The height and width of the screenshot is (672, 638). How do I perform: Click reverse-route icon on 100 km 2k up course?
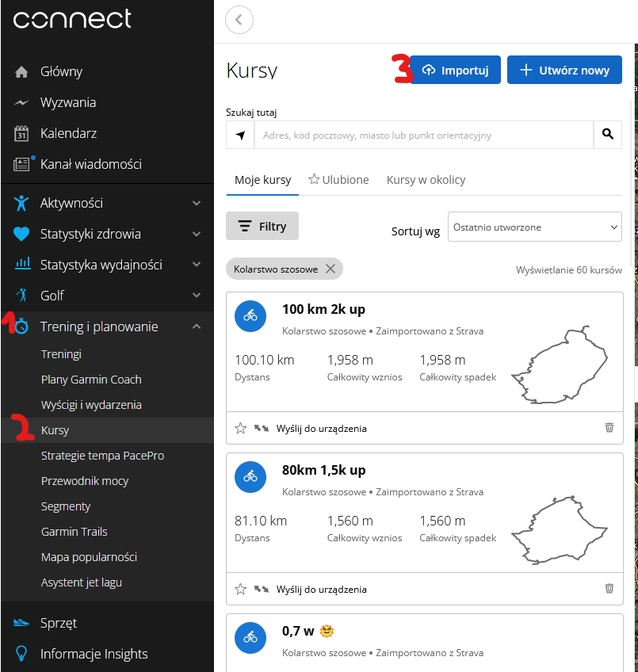(x=262, y=429)
